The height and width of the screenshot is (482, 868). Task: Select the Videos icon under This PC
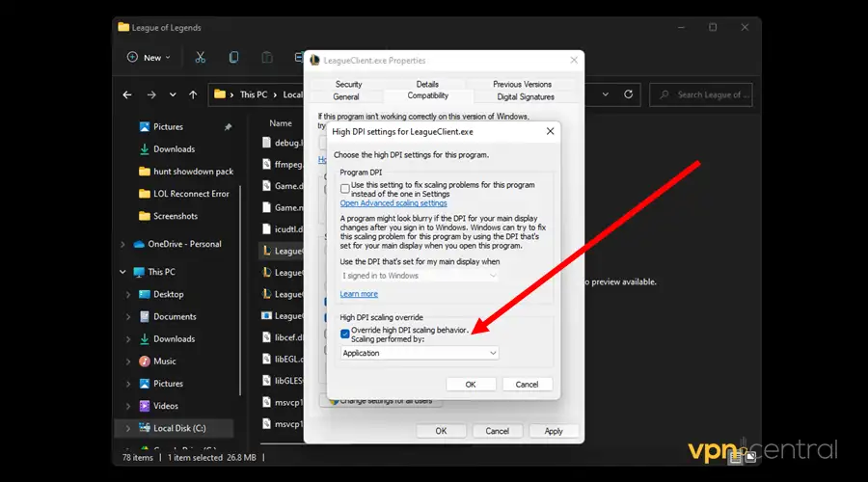pyautogui.click(x=145, y=406)
